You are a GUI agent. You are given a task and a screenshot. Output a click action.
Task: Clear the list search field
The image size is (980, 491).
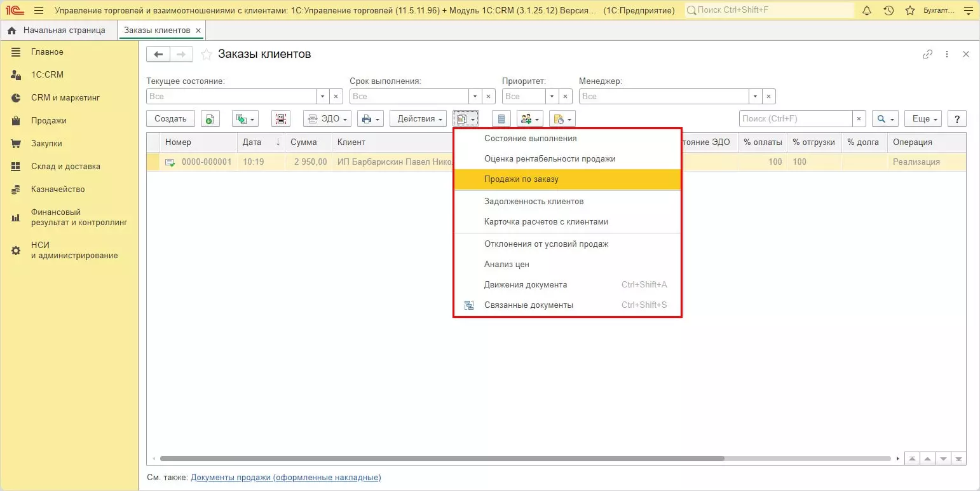(x=859, y=119)
